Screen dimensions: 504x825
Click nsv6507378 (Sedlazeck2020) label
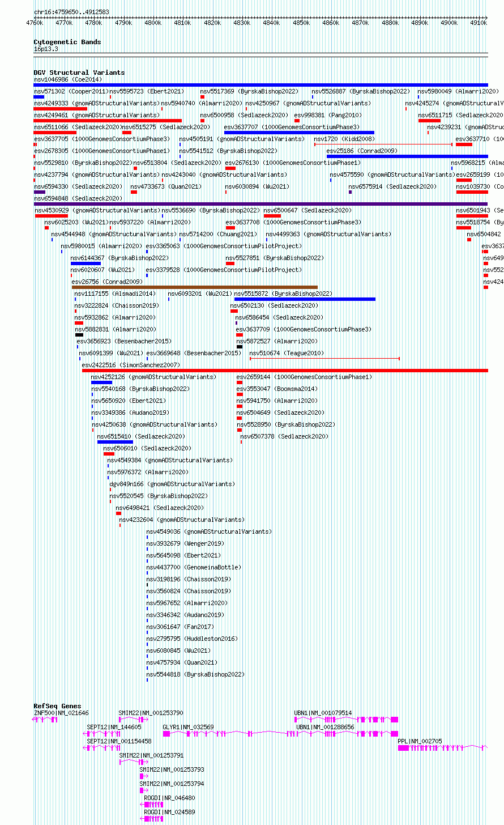coord(284,437)
